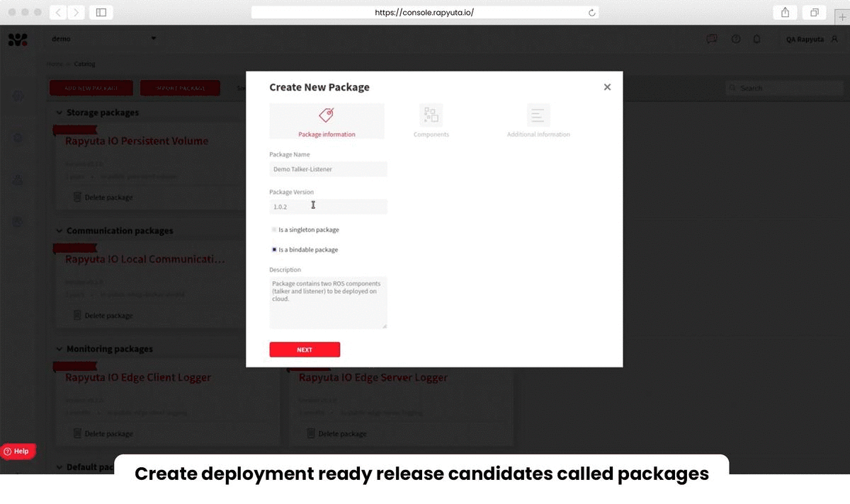Toggle the browser sidebar
The image size is (850, 504).
(101, 13)
